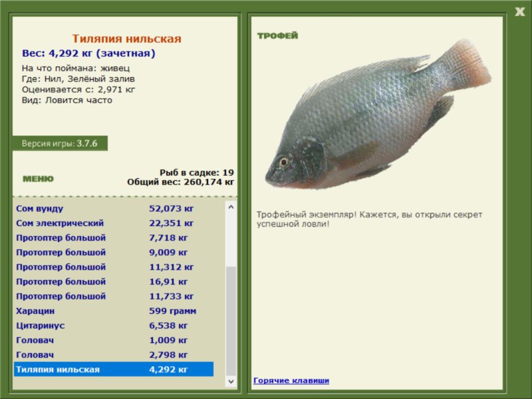Open the Горячие клавиши link
The image size is (532, 399).
pyautogui.click(x=291, y=380)
